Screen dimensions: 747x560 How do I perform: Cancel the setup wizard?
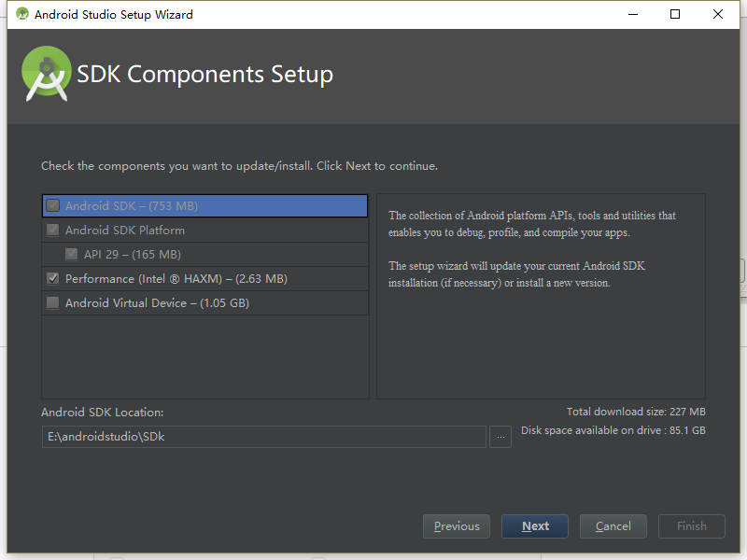tap(613, 526)
